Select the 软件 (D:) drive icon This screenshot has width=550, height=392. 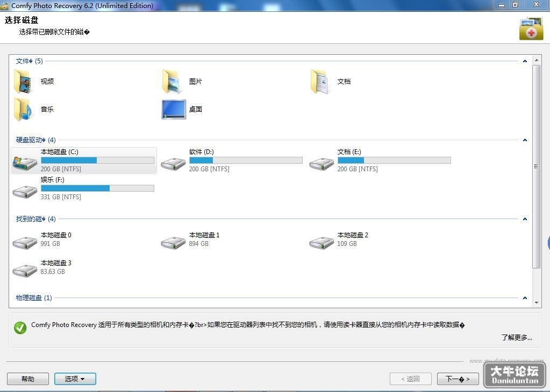(x=173, y=163)
